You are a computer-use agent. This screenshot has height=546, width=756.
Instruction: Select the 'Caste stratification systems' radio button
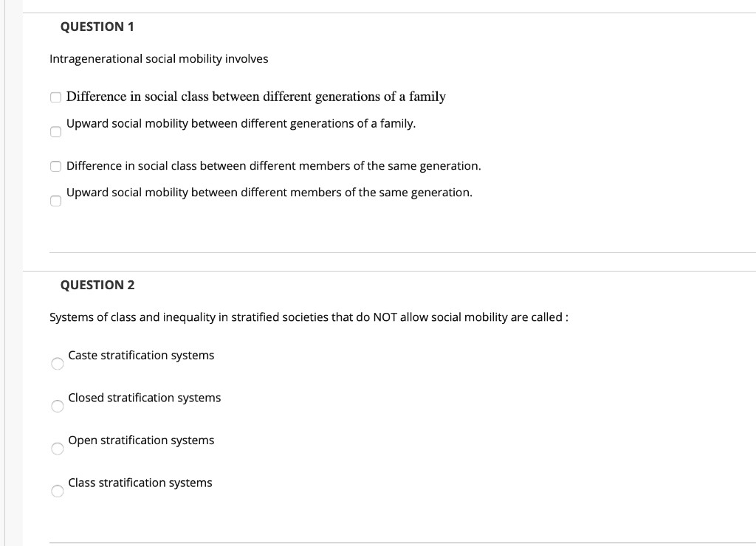pyautogui.click(x=57, y=363)
